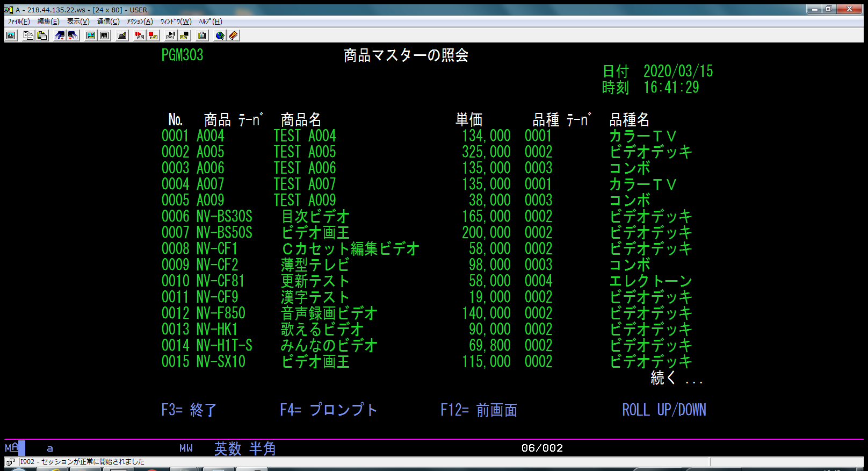This screenshot has width=868, height=471.
Task: Click the globe help icon in toolbar
Action: (x=220, y=35)
